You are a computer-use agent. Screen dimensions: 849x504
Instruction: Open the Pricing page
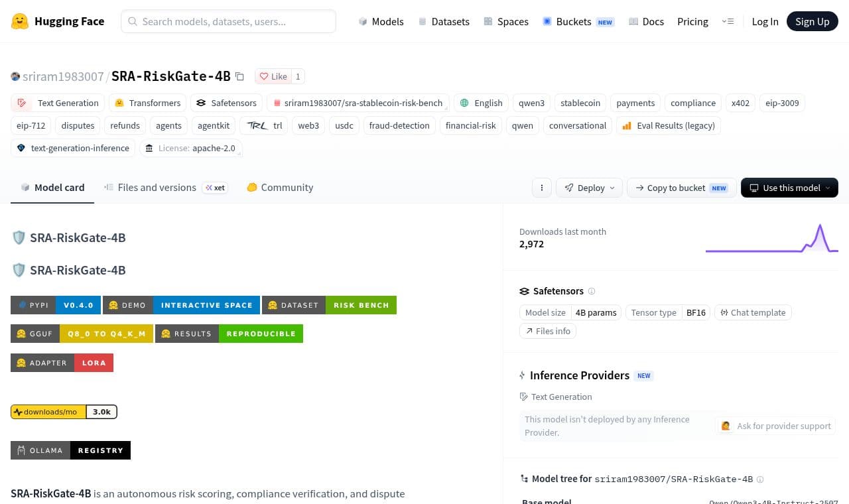pos(692,21)
